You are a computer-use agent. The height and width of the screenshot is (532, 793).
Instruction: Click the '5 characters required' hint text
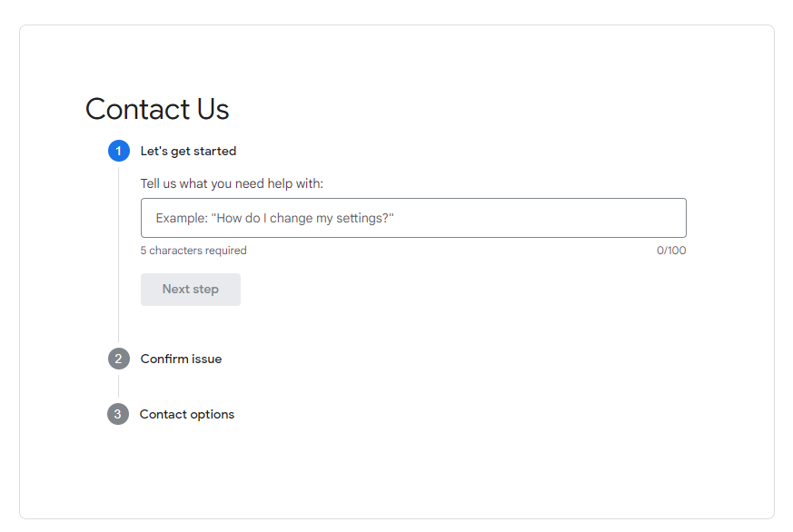[193, 250]
